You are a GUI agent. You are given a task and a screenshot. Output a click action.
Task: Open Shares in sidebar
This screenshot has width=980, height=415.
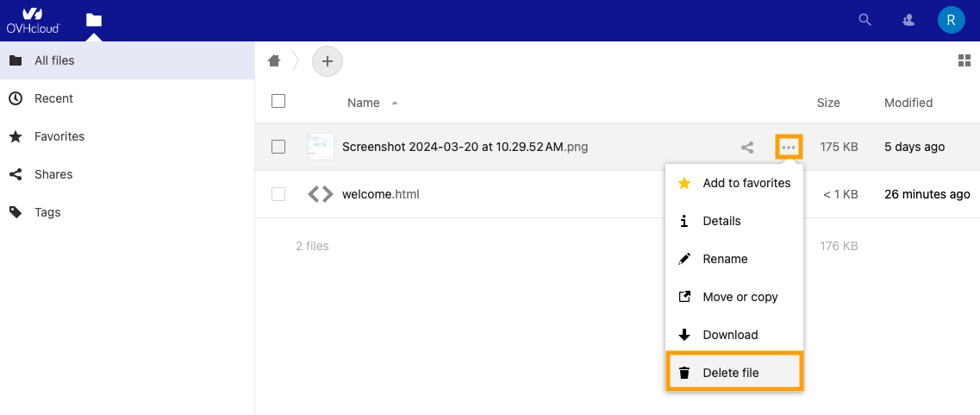(127, 174)
